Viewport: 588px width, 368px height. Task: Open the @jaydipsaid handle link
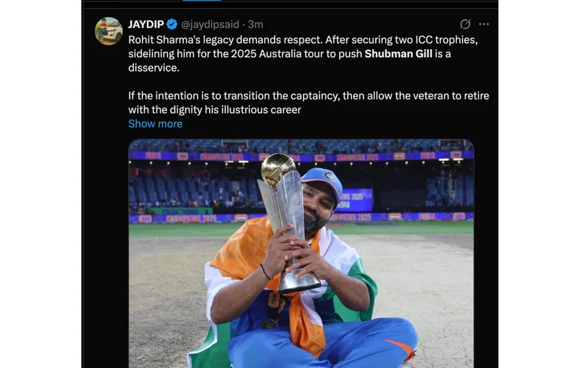point(210,25)
